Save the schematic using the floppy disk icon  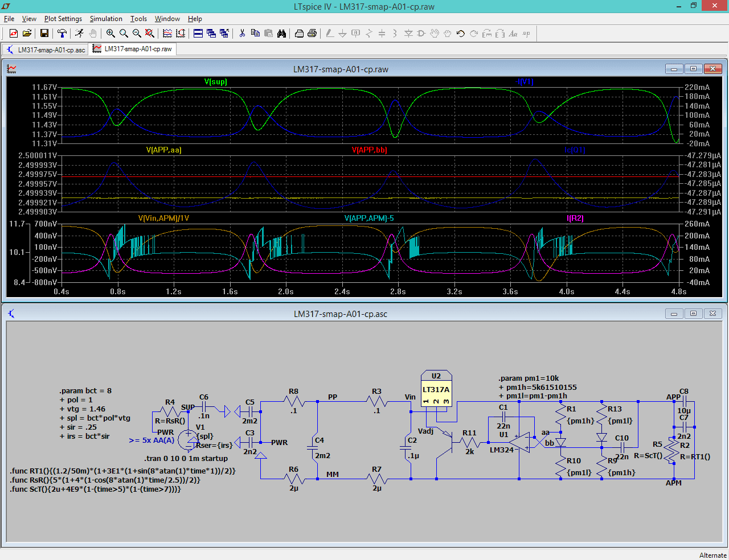[x=44, y=33]
